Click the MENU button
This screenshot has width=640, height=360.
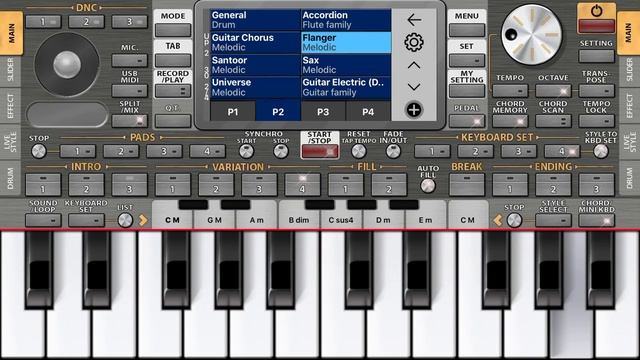tap(467, 30)
